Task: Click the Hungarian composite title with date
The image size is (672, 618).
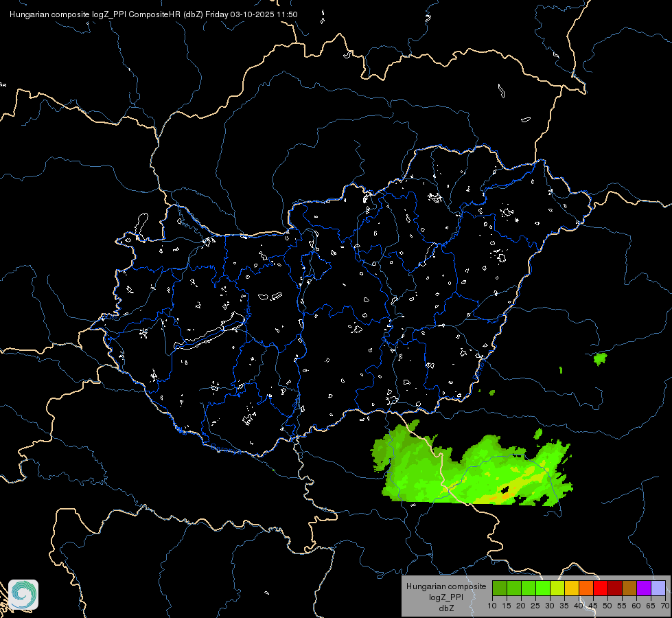Action: [154, 14]
